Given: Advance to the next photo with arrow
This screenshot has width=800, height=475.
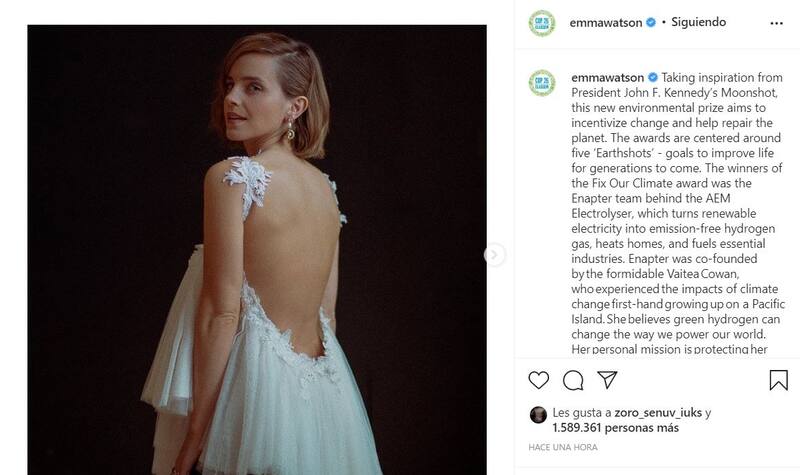Looking at the screenshot, I should [x=493, y=255].
